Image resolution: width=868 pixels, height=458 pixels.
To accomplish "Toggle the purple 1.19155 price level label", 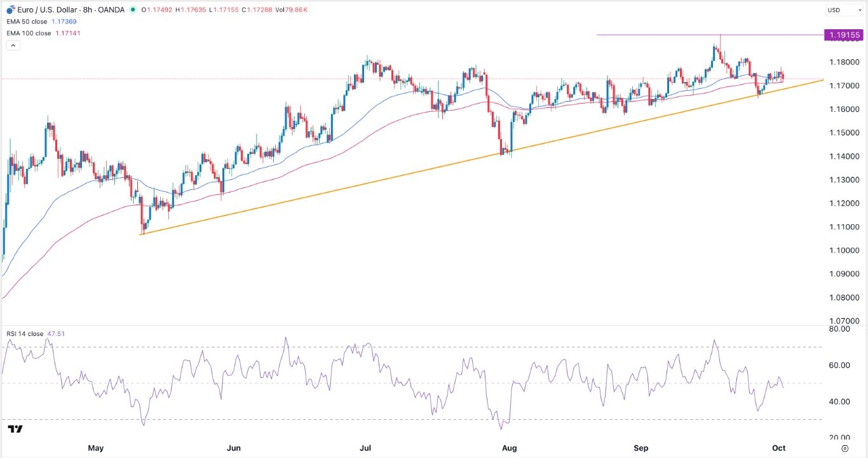I will [844, 35].
